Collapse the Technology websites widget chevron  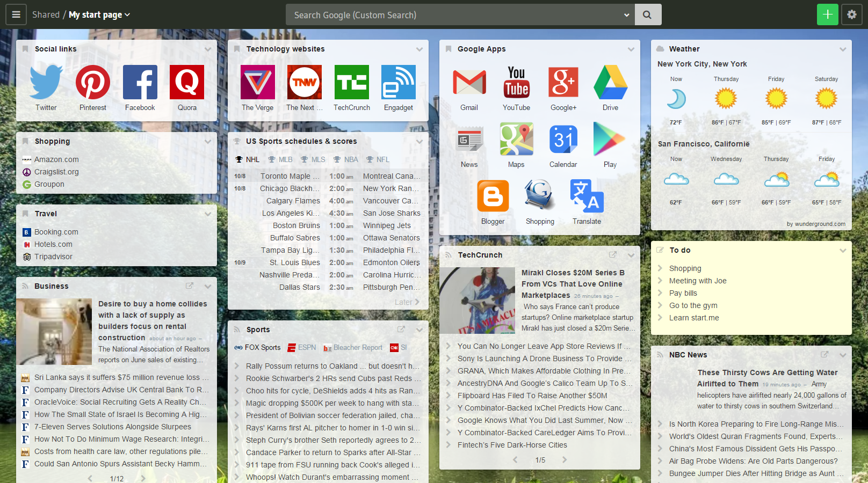click(x=419, y=49)
